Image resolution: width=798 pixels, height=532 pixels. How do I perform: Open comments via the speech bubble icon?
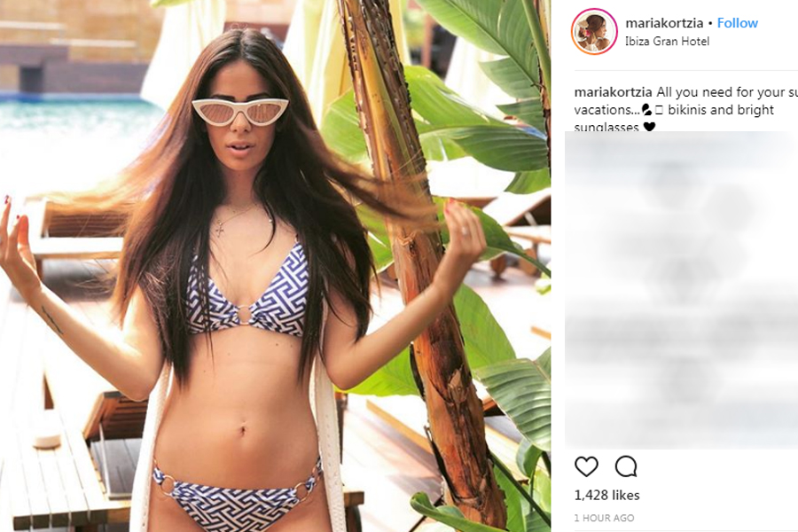[625, 466]
